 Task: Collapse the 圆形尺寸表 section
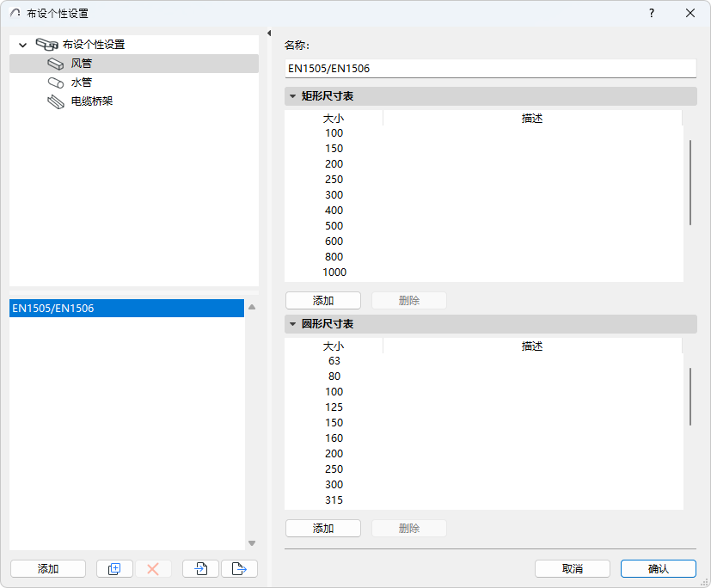coord(292,324)
